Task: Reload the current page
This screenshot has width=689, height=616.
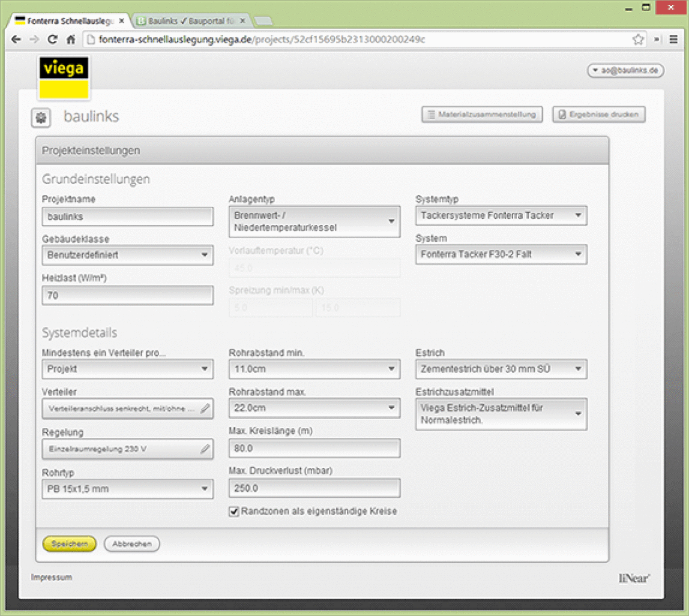Action: (52, 40)
